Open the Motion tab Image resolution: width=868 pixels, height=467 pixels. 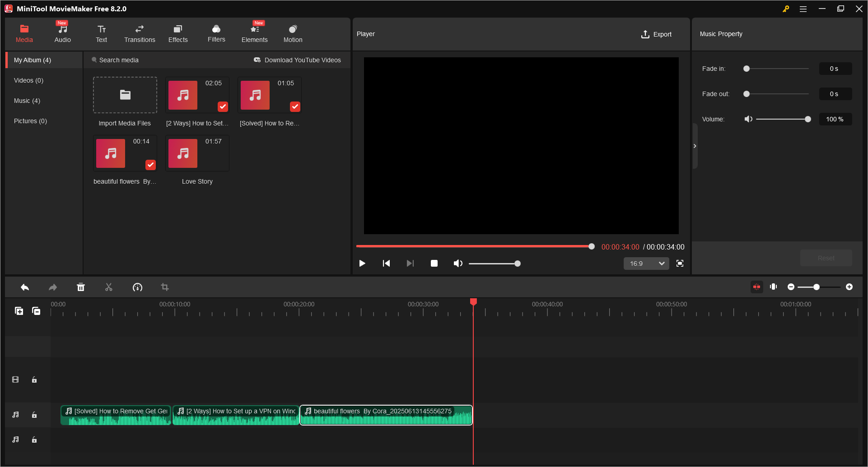click(x=293, y=34)
